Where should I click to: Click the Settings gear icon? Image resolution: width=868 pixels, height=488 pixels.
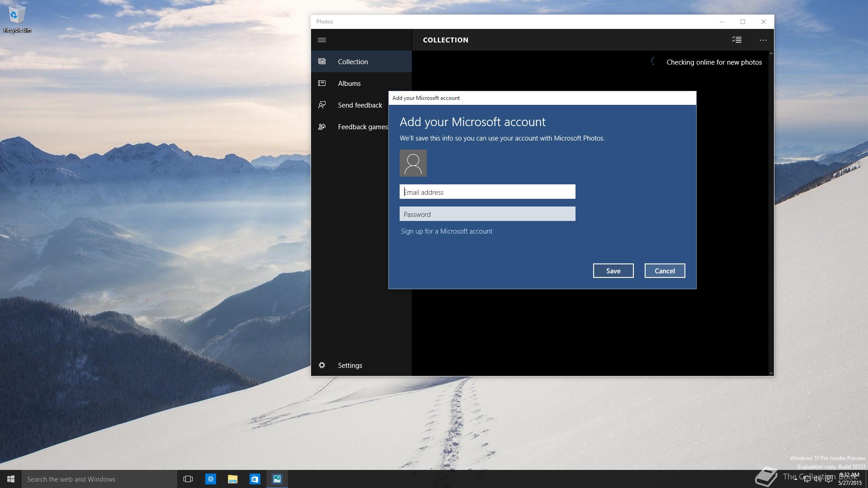tap(322, 365)
